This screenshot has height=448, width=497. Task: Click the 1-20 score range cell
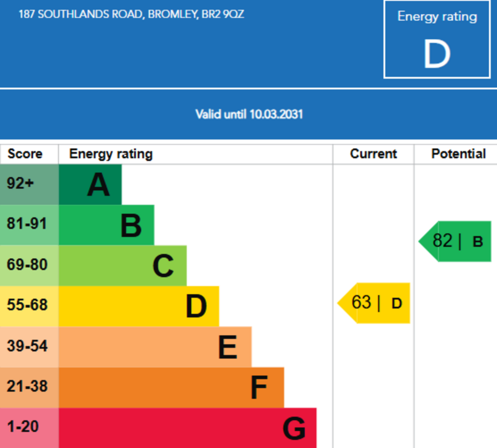[x=29, y=428]
